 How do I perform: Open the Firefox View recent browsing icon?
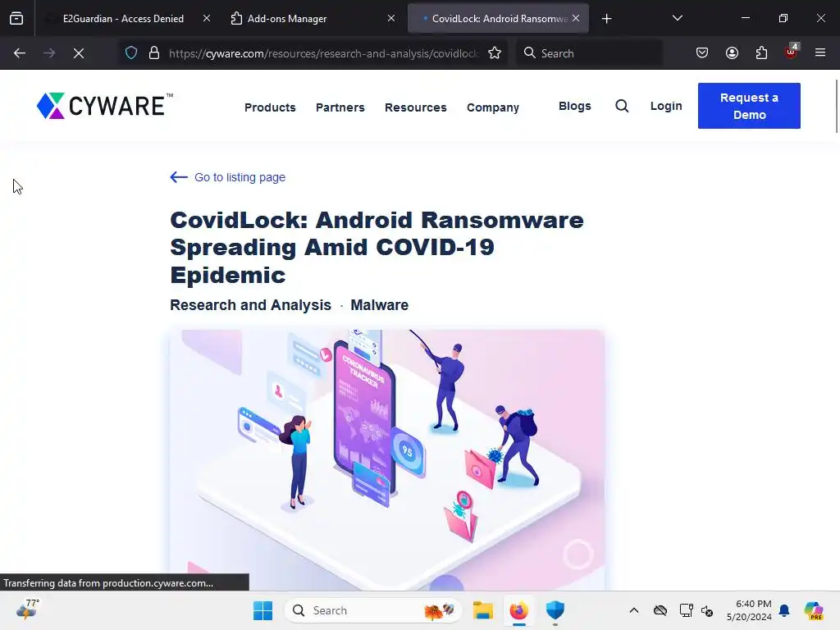tap(16, 18)
